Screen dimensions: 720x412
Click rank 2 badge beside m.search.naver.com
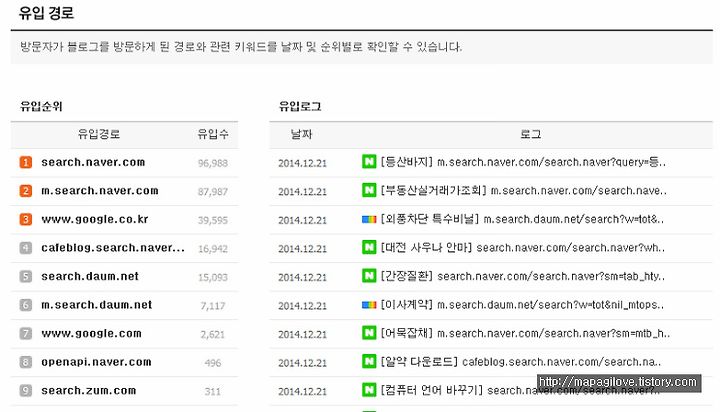[26, 191]
